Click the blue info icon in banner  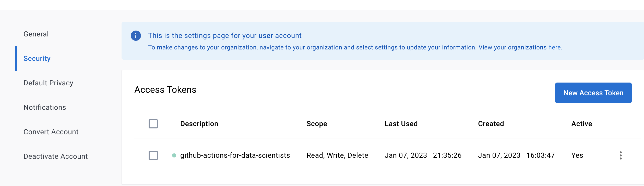(x=136, y=36)
